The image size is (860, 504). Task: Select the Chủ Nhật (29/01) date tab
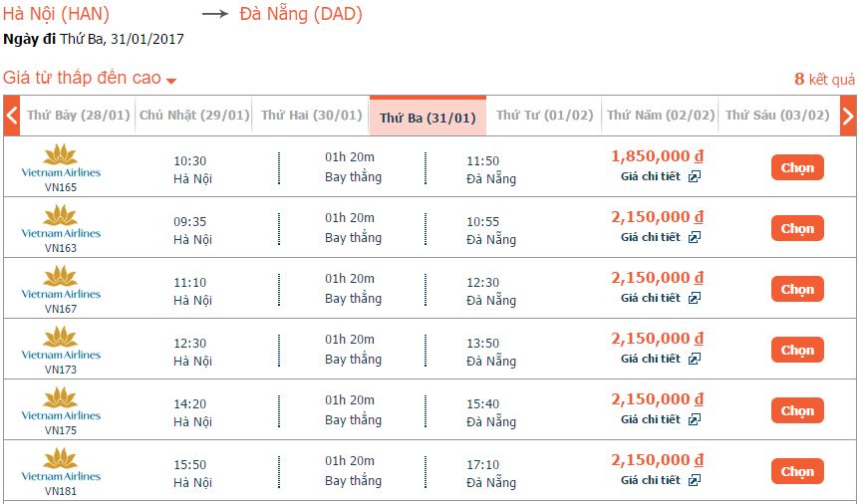[194, 116]
